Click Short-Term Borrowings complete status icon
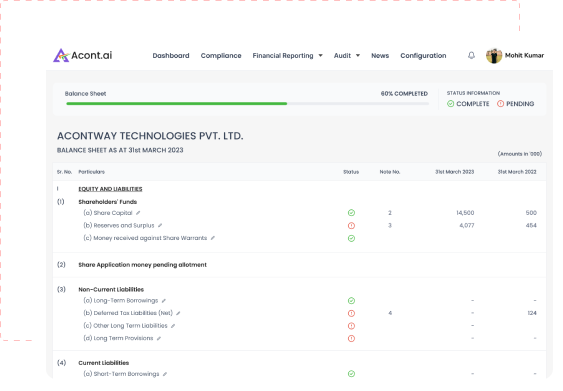 (x=352, y=374)
